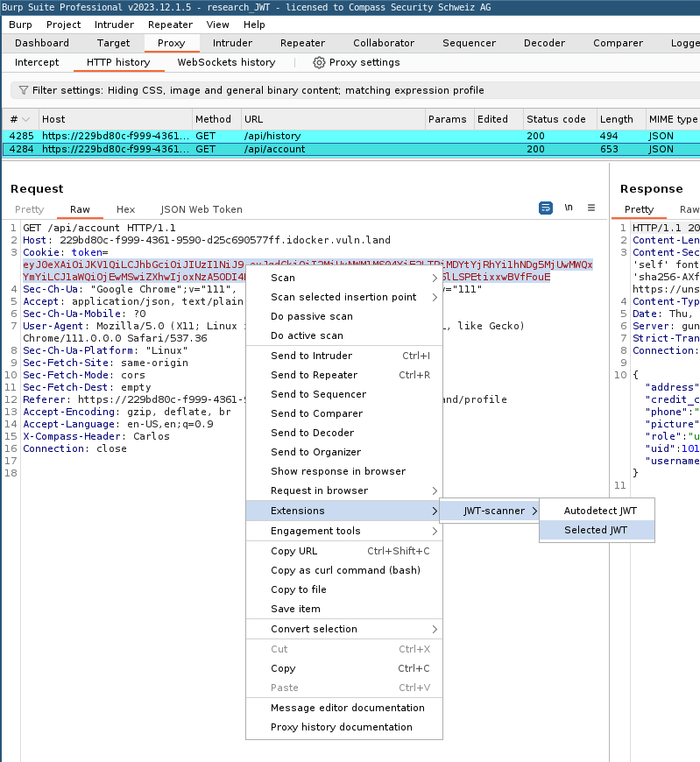Open the Collaborator tab
This screenshot has width=700, height=762.
tap(384, 43)
